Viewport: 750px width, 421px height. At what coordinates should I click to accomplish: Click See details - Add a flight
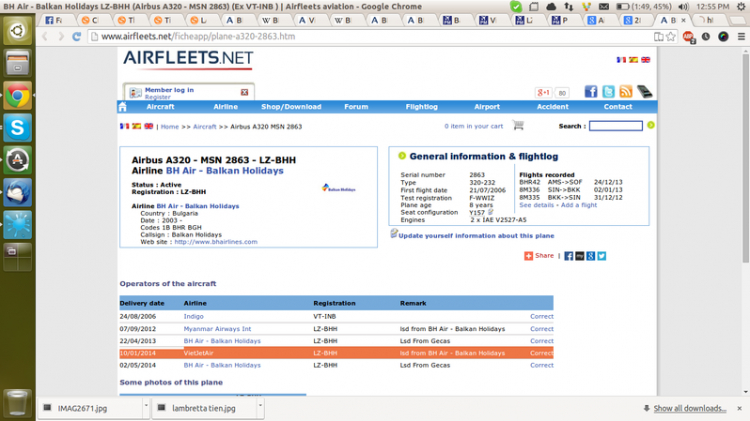click(558, 205)
